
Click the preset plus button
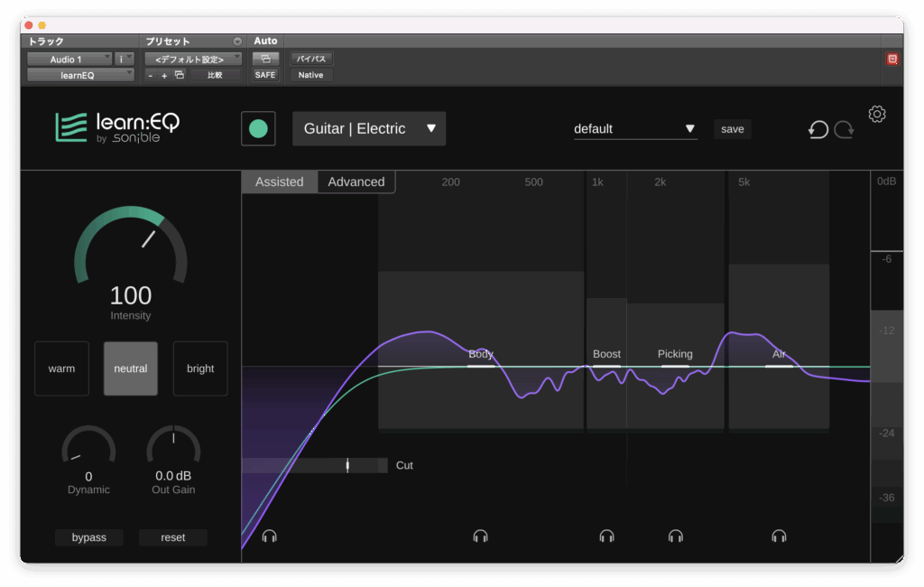164,76
